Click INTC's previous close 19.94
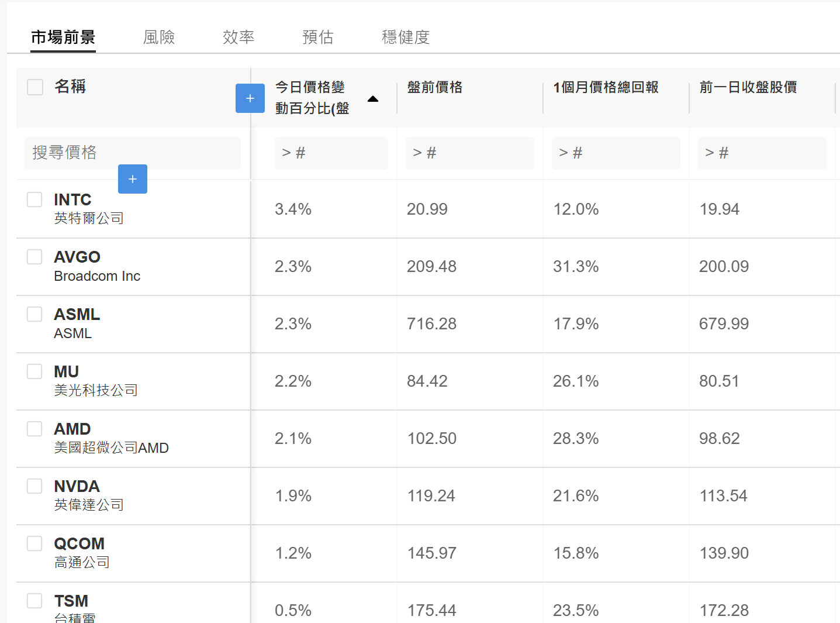 coord(720,209)
